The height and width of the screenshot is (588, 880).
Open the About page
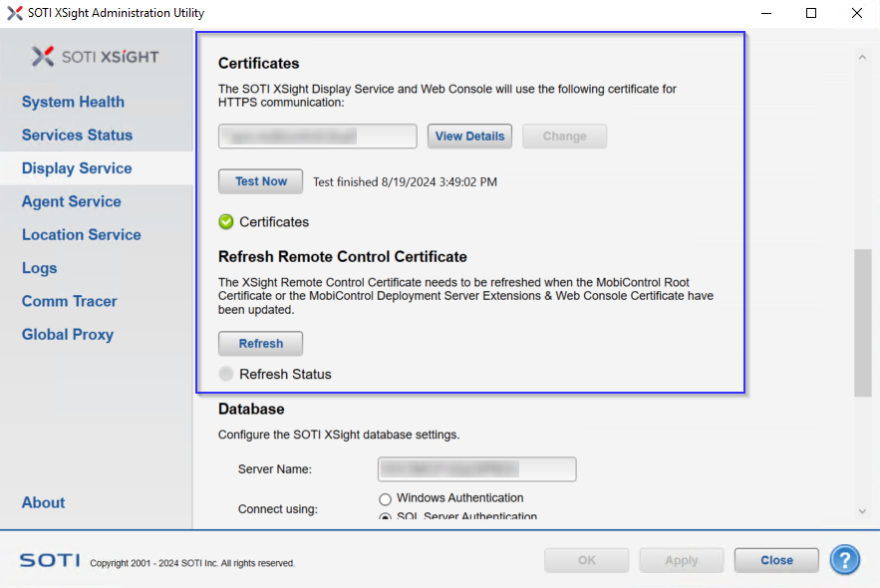pyautogui.click(x=43, y=502)
